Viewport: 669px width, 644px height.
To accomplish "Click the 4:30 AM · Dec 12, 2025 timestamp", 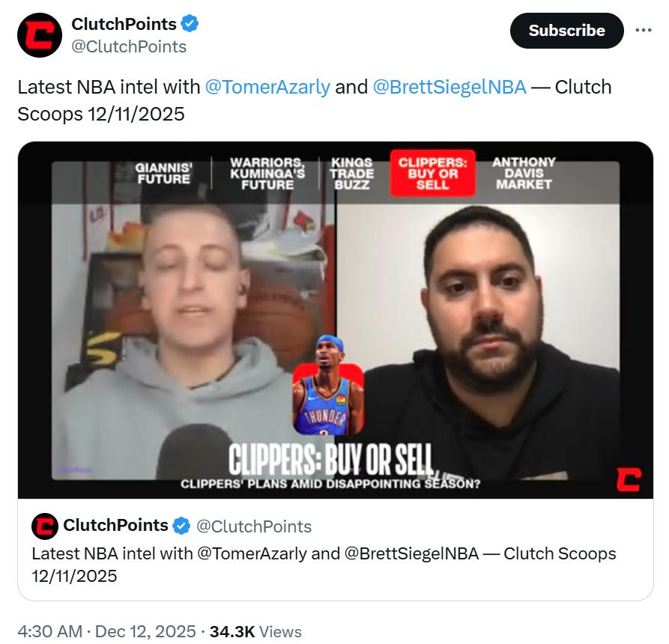I will pos(106,631).
